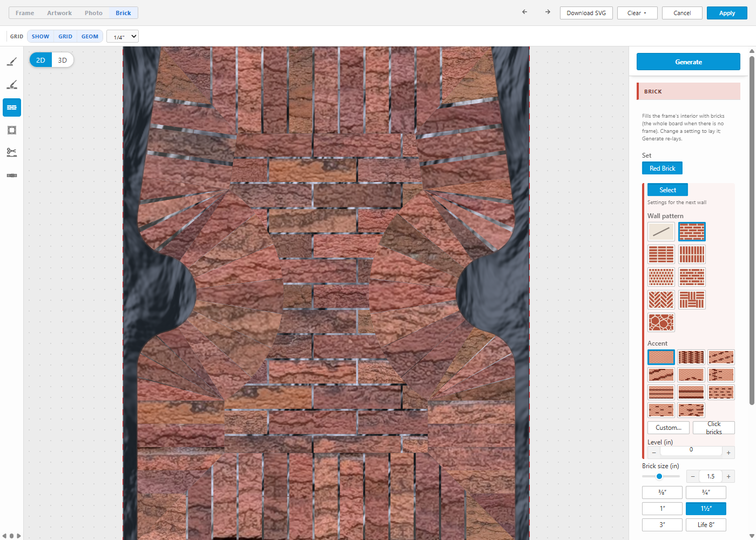Toggle the SHOW grid option
This screenshot has height=540, width=756.
(x=40, y=37)
